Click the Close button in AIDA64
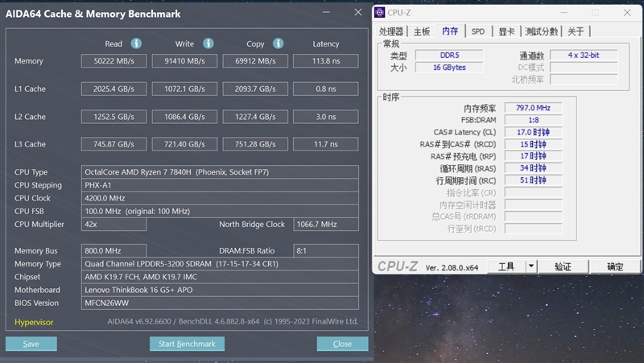The width and height of the screenshot is (644, 363). click(x=342, y=344)
